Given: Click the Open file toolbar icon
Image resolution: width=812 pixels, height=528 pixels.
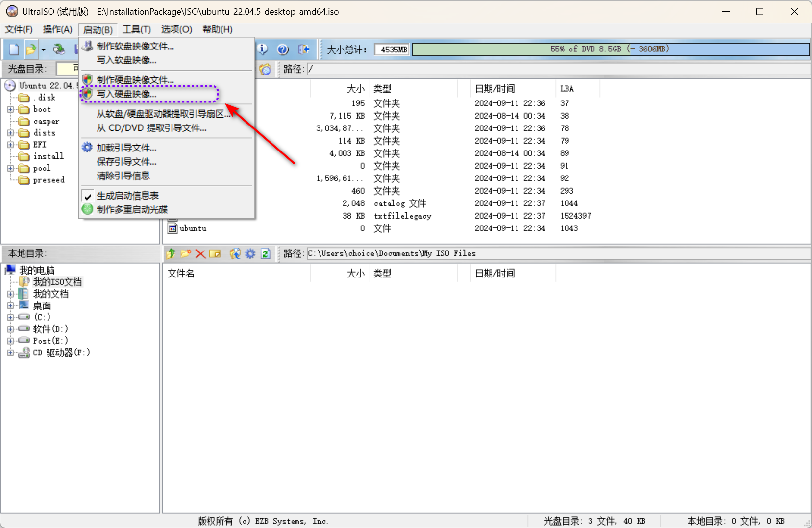Looking at the screenshot, I should pos(31,49).
